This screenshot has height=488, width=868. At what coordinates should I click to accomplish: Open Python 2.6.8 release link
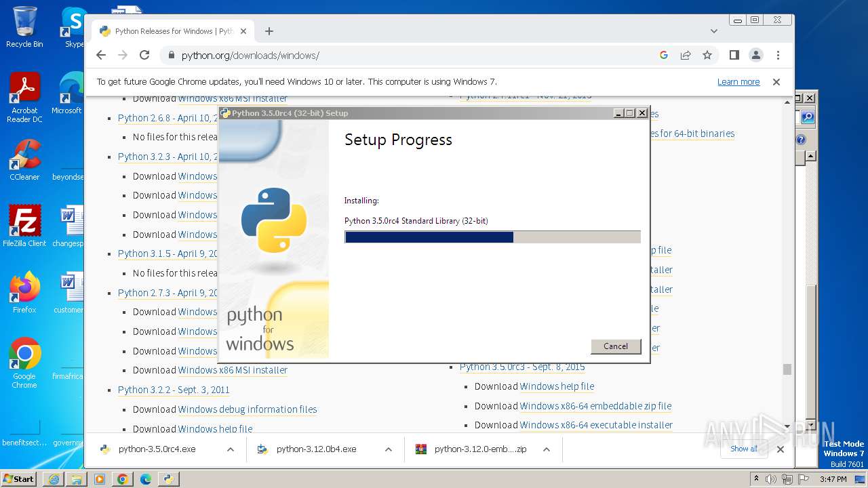click(167, 118)
